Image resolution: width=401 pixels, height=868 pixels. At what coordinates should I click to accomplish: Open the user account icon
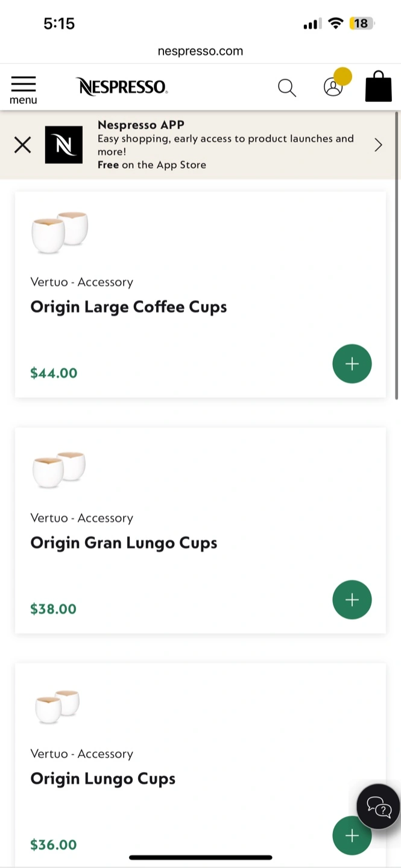[x=333, y=87]
